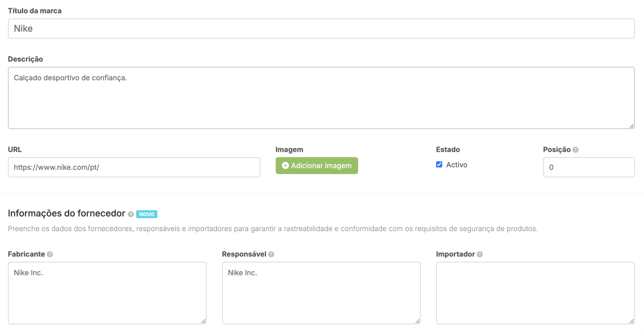Click the plus icon inside Adicionar imagem
The height and width of the screenshot is (334, 644).
pyautogui.click(x=285, y=165)
